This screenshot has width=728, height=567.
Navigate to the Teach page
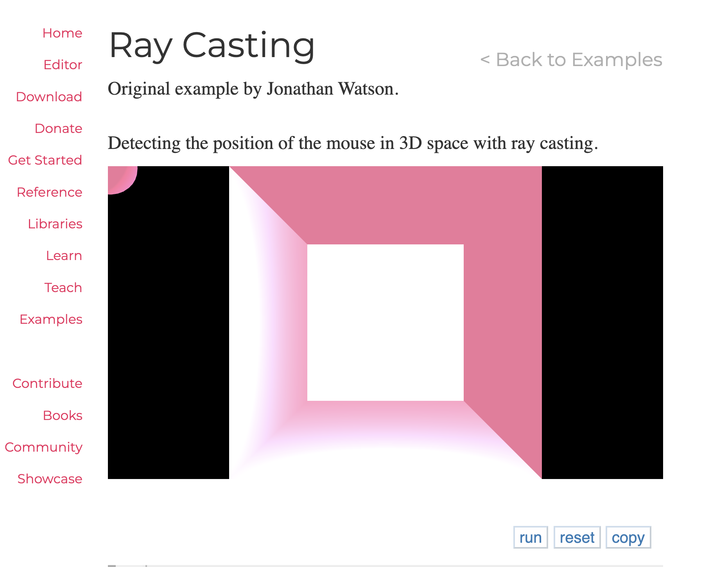tap(63, 287)
